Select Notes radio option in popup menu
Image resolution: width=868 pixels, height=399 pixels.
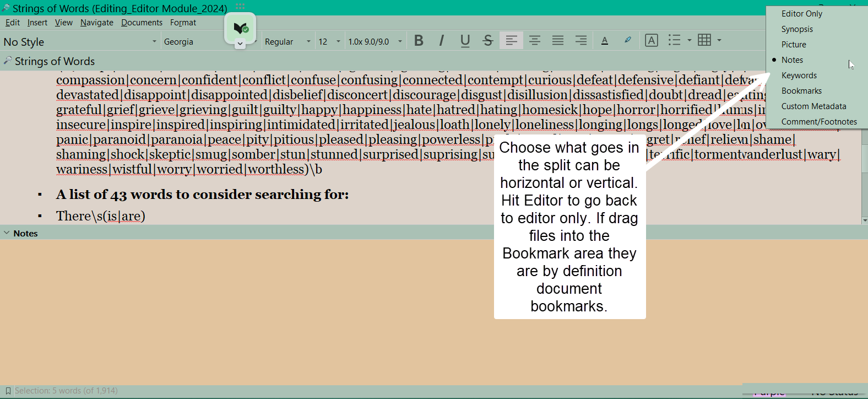tap(792, 60)
